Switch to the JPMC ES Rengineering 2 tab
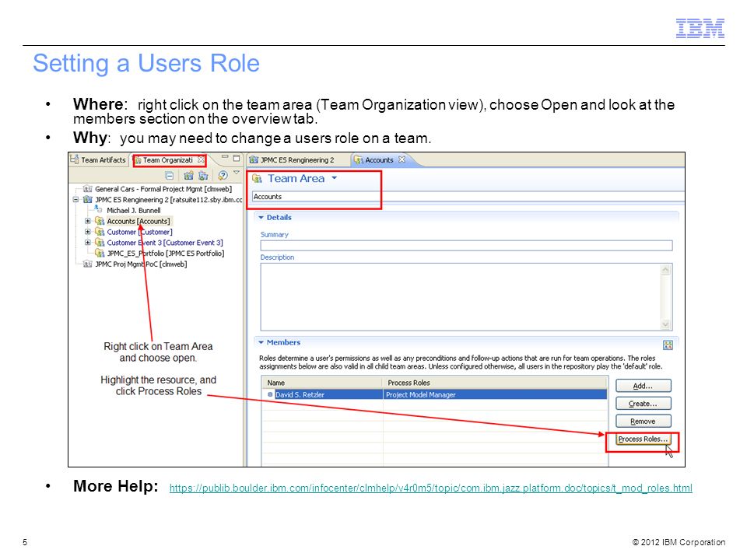The width and height of the screenshot is (747, 560). click(x=292, y=160)
